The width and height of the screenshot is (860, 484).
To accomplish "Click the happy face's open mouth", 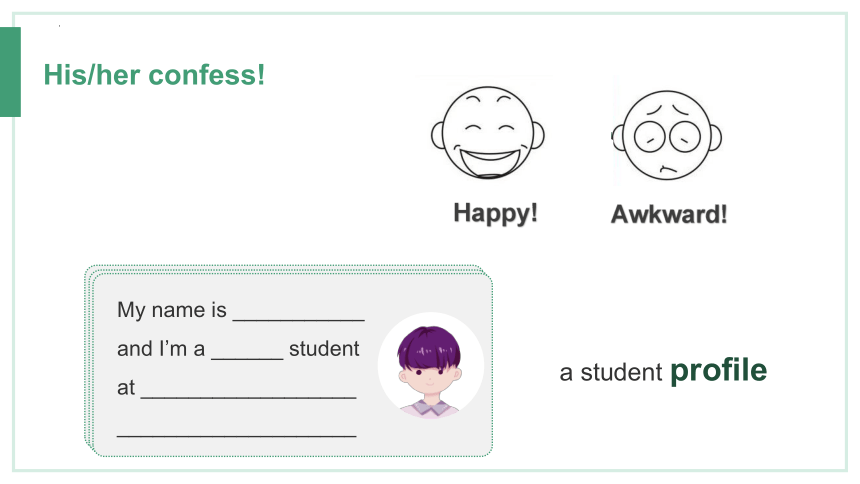I will click(489, 162).
